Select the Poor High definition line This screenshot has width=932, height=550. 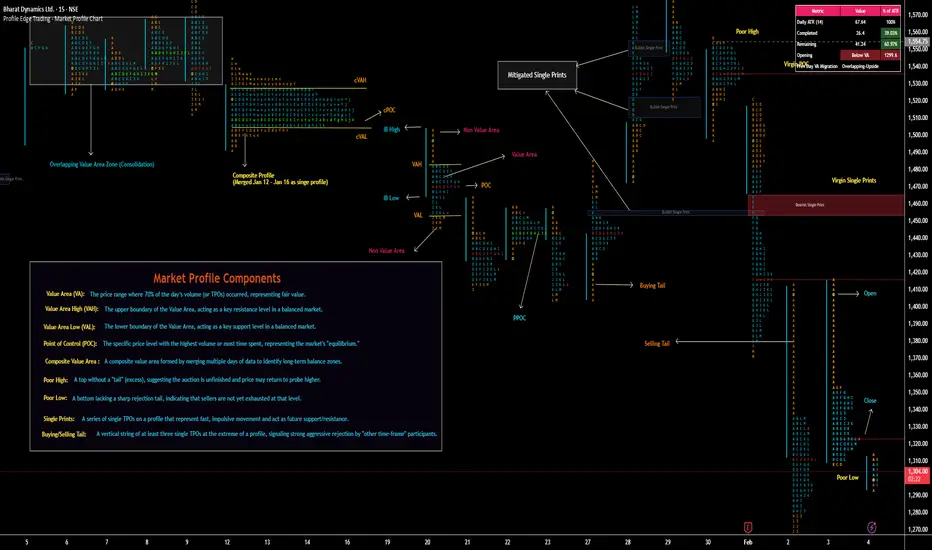tap(182, 379)
